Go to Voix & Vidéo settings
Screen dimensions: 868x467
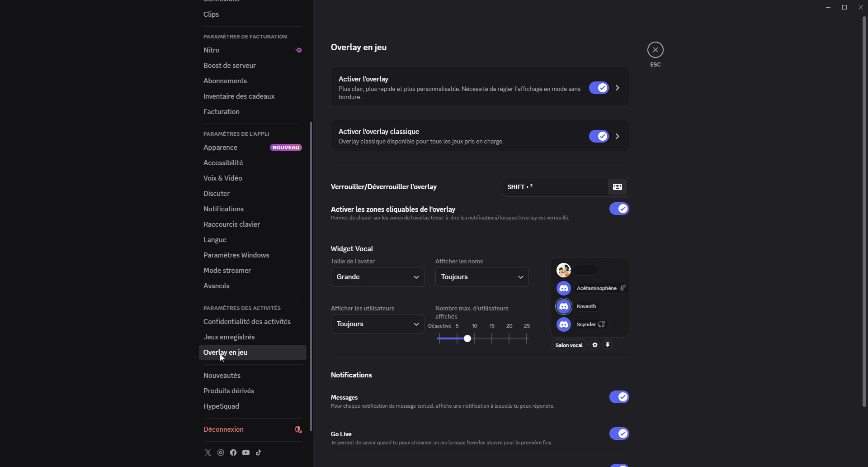coord(223,178)
